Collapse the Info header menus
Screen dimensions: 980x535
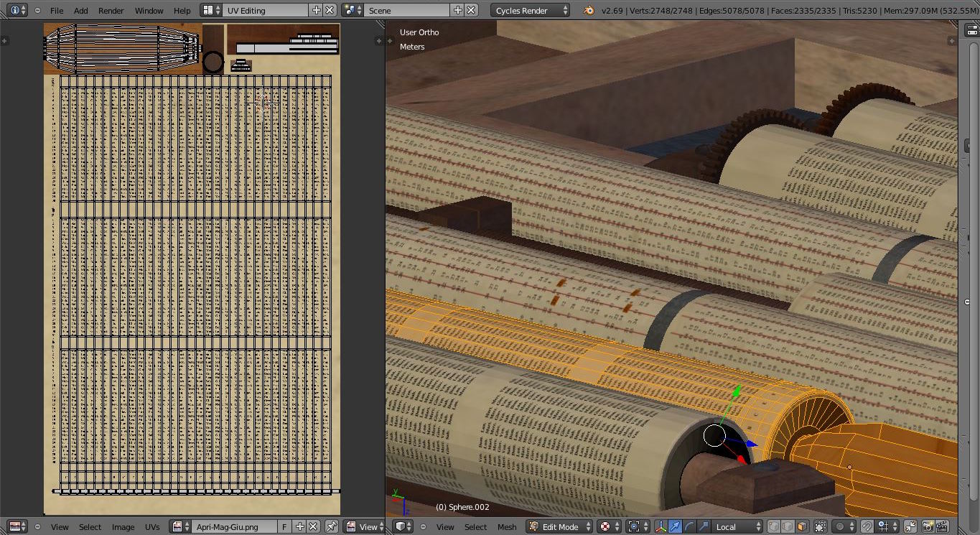tap(37, 10)
